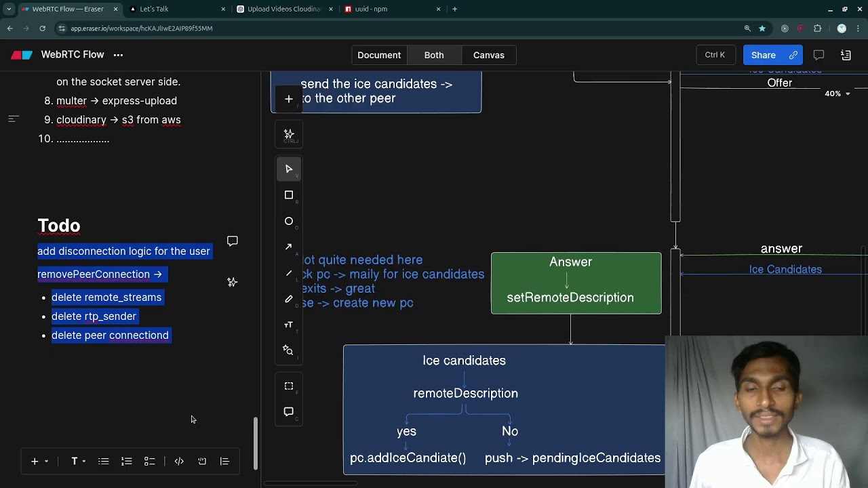Click 'push -> pendingIceCandidates' canvas text

[x=572, y=458]
